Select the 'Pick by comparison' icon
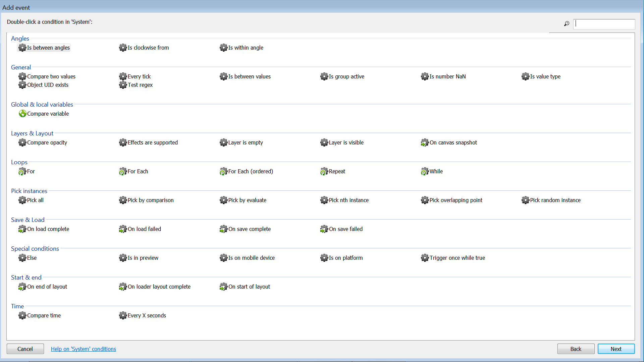The width and height of the screenshot is (644, 362). pyautogui.click(x=123, y=200)
